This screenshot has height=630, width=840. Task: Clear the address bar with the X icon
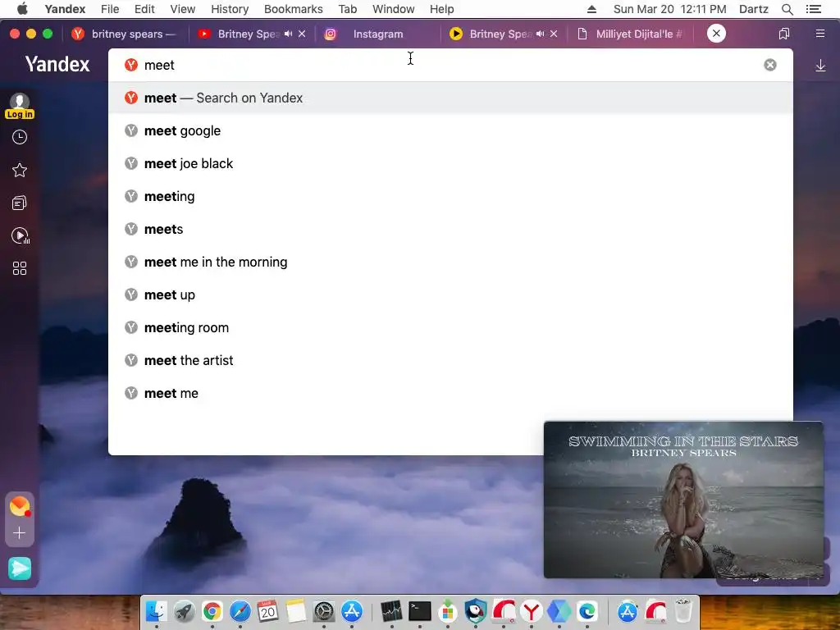(769, 65)
